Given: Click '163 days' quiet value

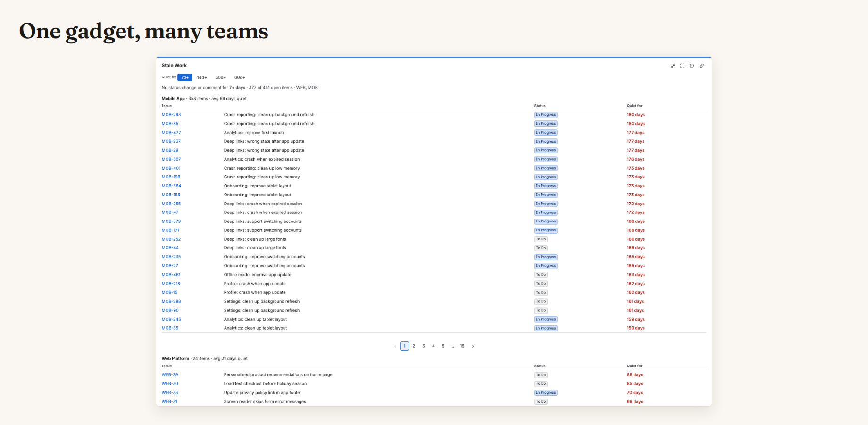Looking at the screenshot, I should (x=635, y=275).
